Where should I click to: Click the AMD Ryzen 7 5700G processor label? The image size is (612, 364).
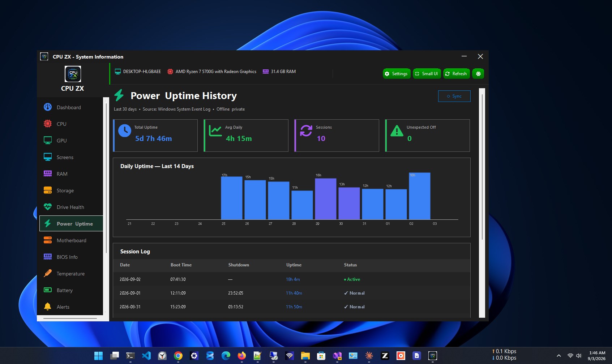pos(216,72)
